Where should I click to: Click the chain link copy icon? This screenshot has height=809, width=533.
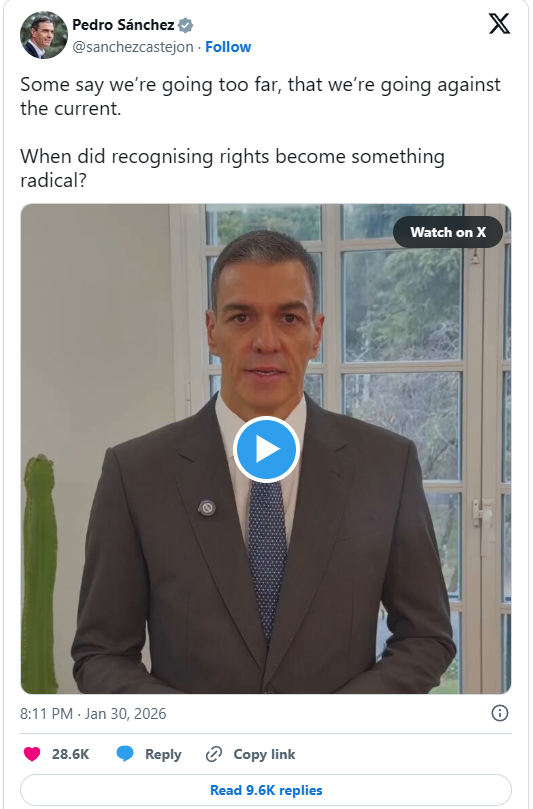[x=214, y=754]
